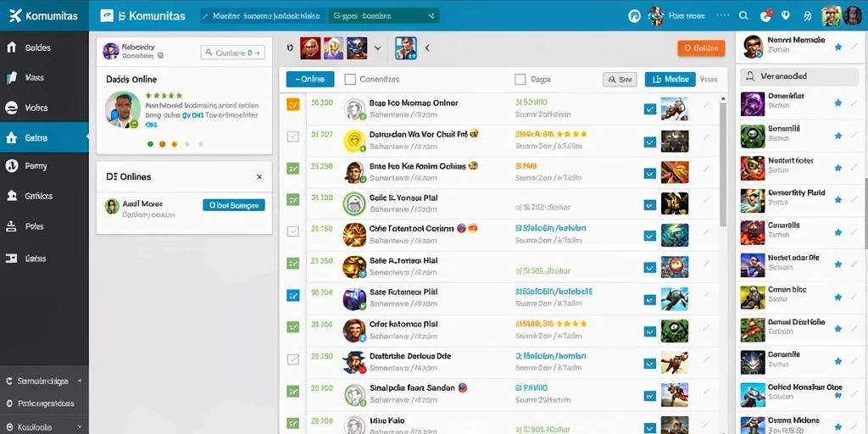The image size is (868, 434).
Task: Open the thumbnail image in the "Sate Rotomeei Plal" row
Action: click(x=675, y=299)
